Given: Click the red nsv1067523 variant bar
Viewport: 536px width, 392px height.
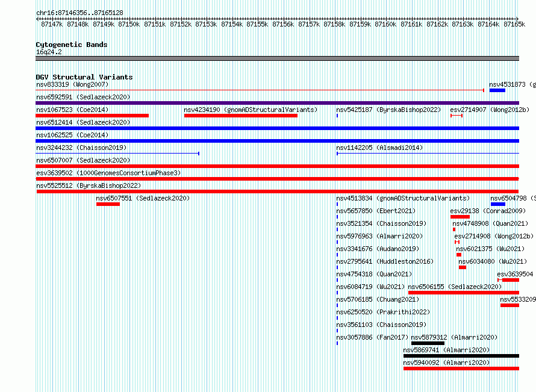Looking at the screenshot, I should click(92, 116).
